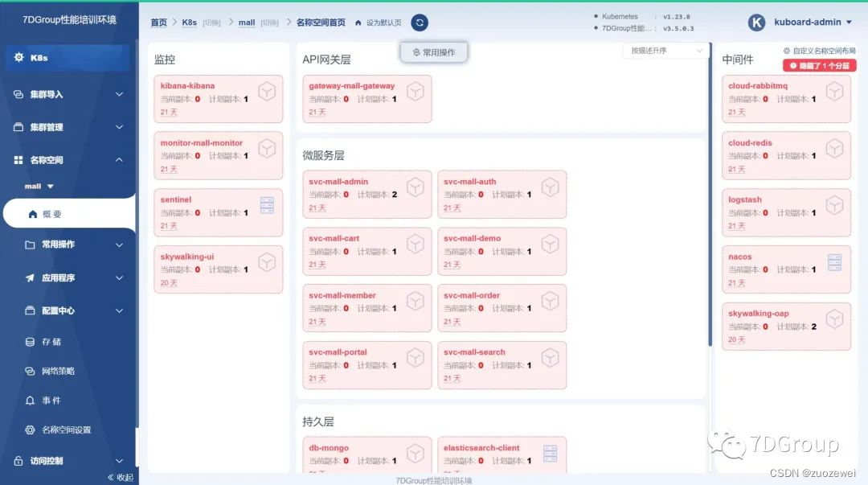Viewport: 868px width, 485px height.
Task: Click the home icon next to 设为默认页
Action: pyautogui.click(x=358, y=23)
